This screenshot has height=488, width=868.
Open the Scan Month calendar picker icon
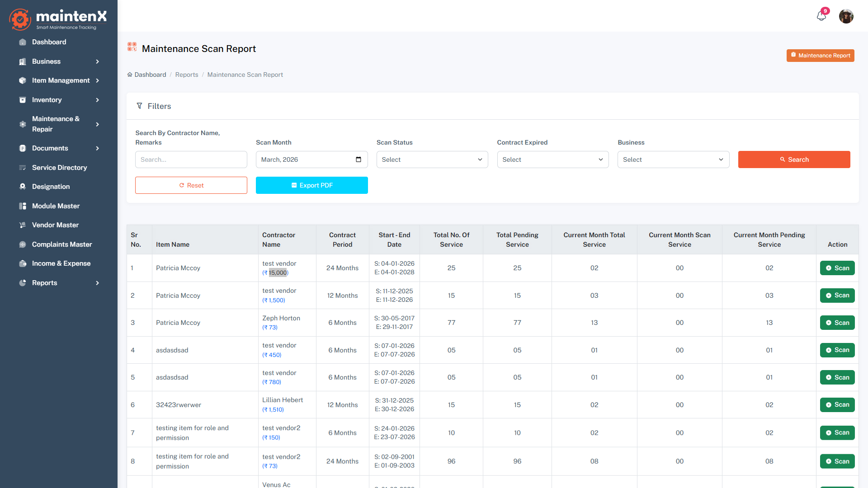click(358, 159)
